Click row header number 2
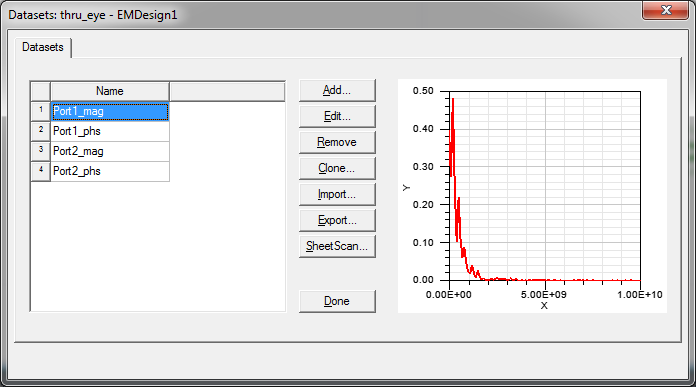The width and height of the screenshot is (696, 387). tap(41, 131)
